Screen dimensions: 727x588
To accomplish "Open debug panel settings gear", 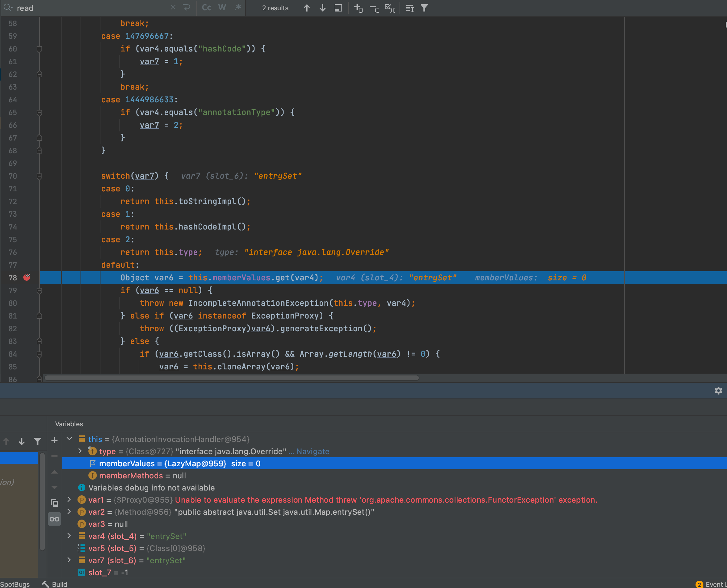I will coord(718,391).
